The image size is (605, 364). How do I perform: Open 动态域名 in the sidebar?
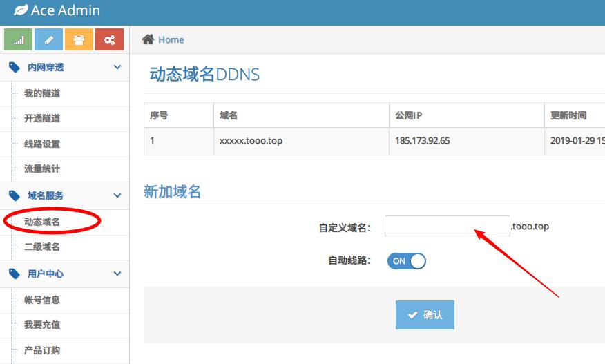click(42, 222)
